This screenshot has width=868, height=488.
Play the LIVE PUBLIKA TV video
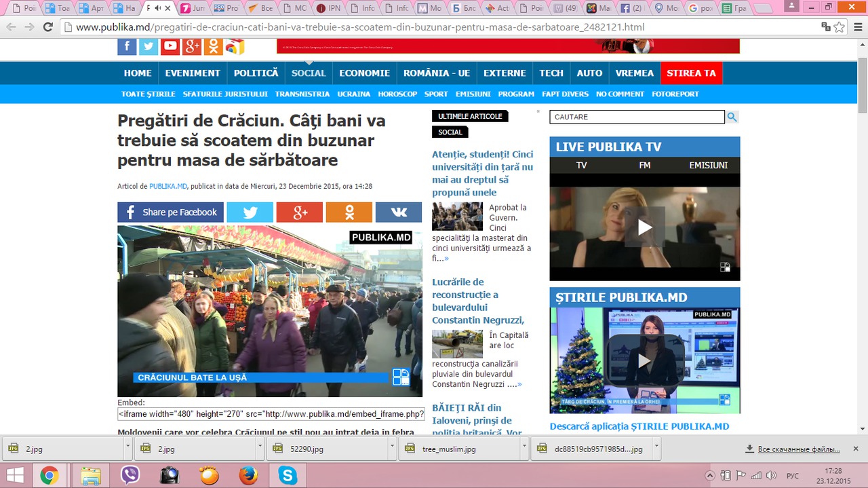click(645, 227)
